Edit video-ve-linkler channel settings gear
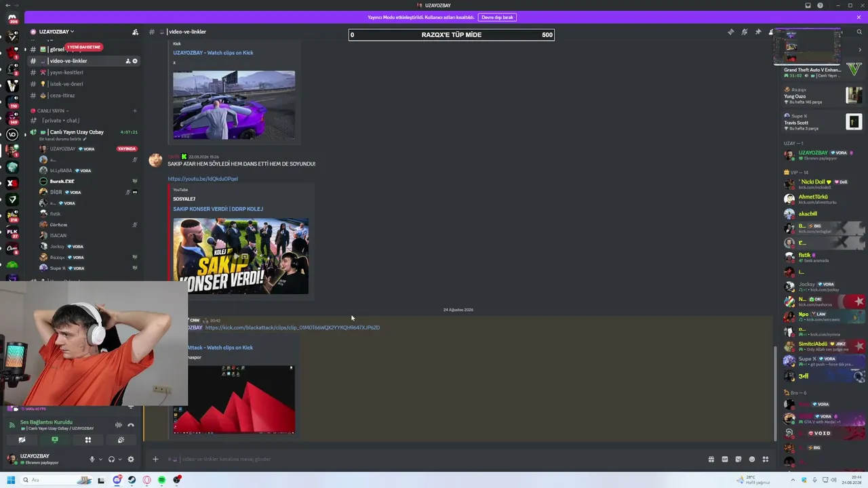Screen dimensions: 868x488 pos(135,61)
